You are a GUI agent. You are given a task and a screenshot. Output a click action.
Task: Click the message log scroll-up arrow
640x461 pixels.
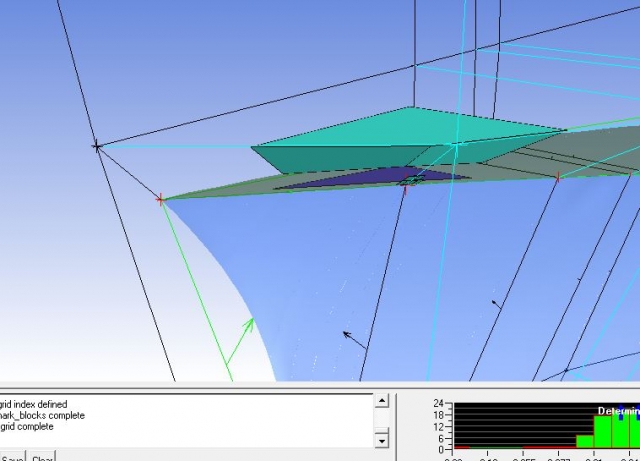point(381,400)
